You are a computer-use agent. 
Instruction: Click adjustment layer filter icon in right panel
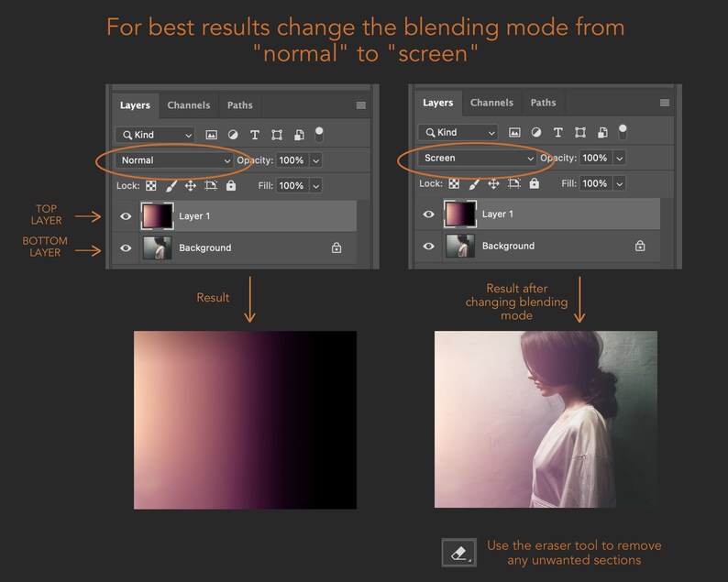coord(536,132)
